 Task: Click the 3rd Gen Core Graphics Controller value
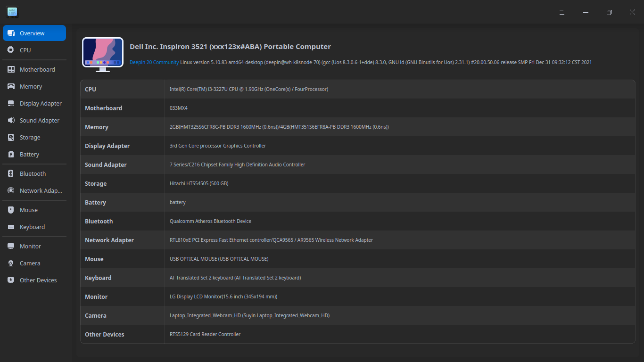pos(218,146)
